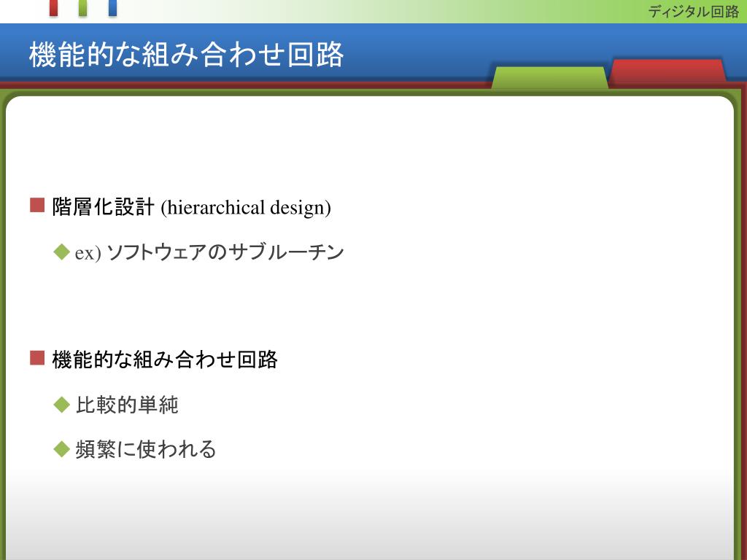The height and width of the screenshot is (560, 747).
Task: Click the header label ディジタル回路
Action: click(x=694, y=12)
